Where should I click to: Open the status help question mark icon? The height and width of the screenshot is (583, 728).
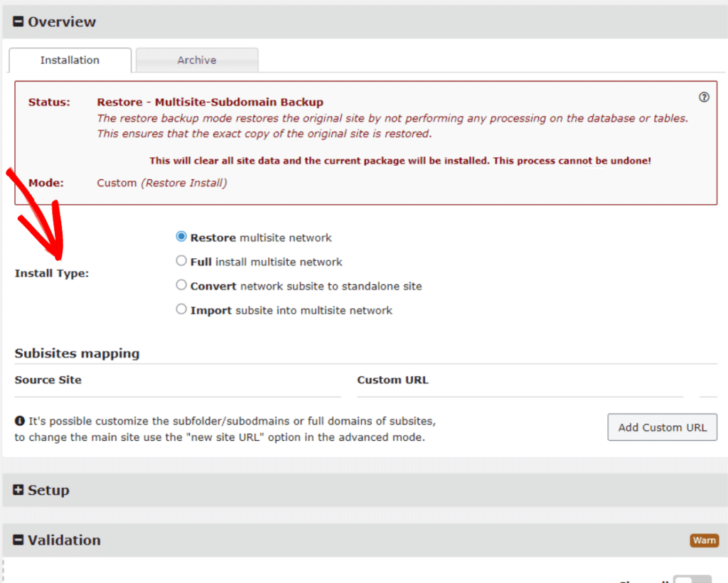(x=704, y=98)
